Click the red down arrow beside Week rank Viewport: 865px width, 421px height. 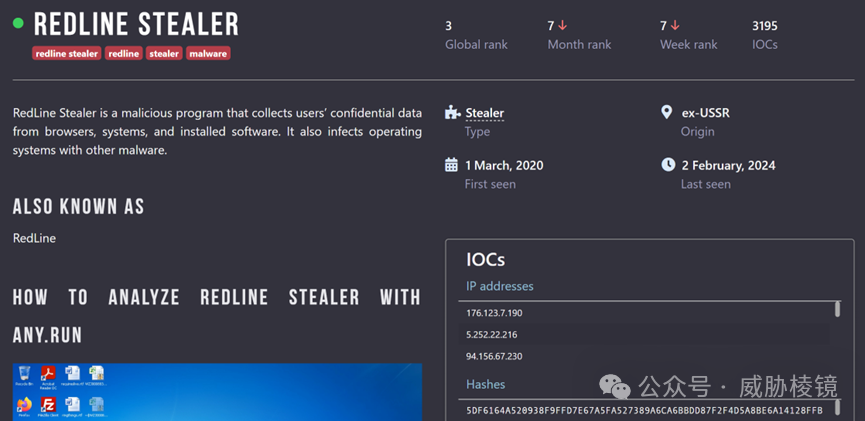point(675,25)
